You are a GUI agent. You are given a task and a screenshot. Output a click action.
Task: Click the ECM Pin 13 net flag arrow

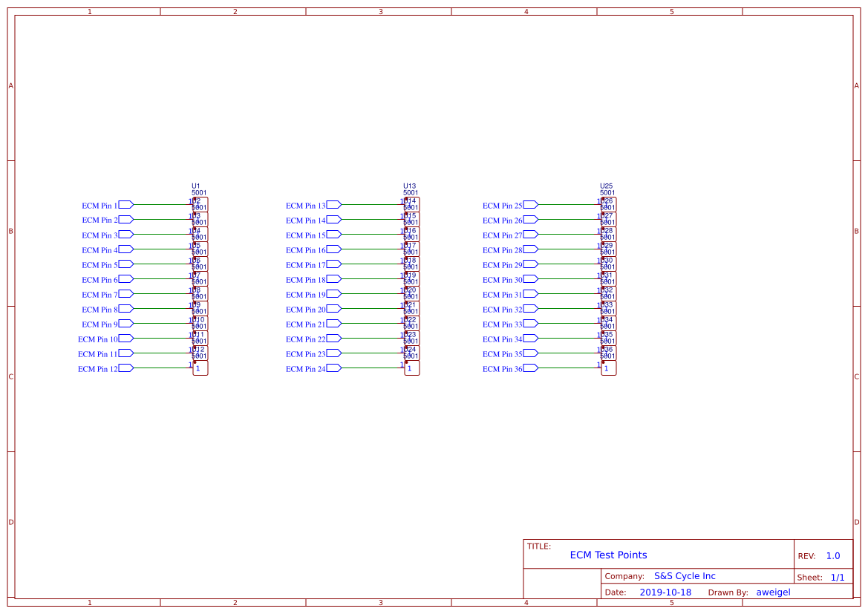click(x=333, y=204)
